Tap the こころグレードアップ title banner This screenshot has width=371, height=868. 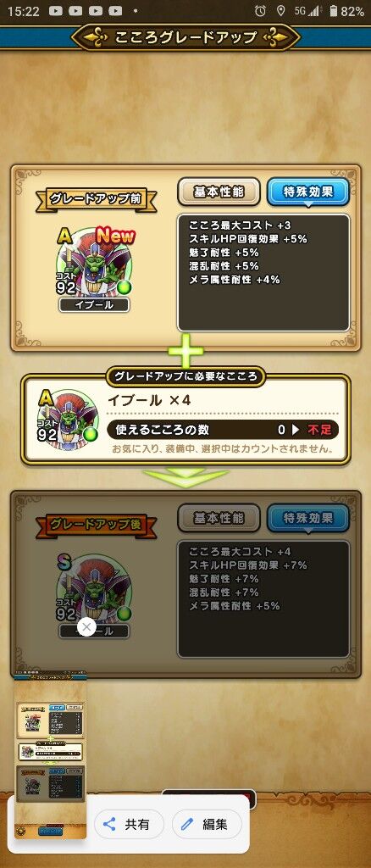coord(185,37)
